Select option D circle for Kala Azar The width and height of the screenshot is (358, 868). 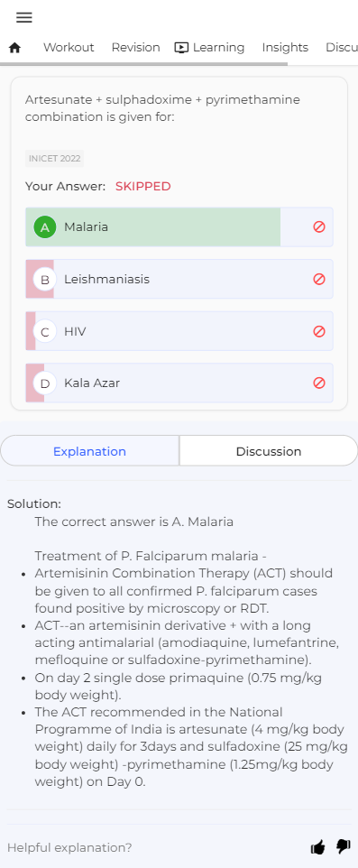pyautogui.click(x=45, y=383)
